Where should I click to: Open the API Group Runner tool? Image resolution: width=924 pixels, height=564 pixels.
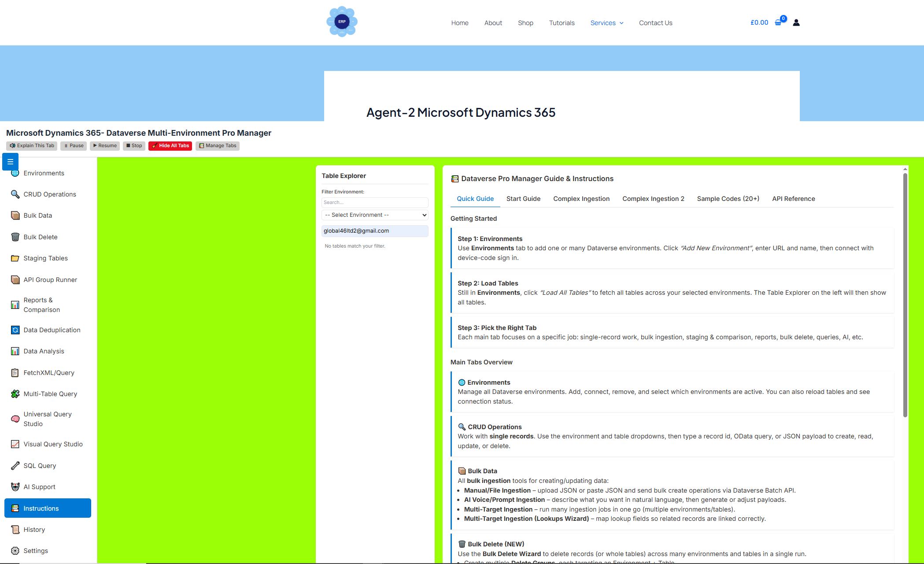[50, 279]
